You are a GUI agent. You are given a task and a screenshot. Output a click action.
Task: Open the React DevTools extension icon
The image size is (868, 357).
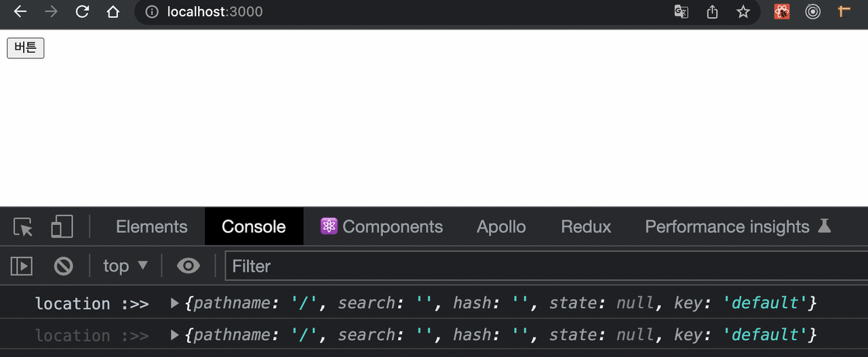coord(782,12)
